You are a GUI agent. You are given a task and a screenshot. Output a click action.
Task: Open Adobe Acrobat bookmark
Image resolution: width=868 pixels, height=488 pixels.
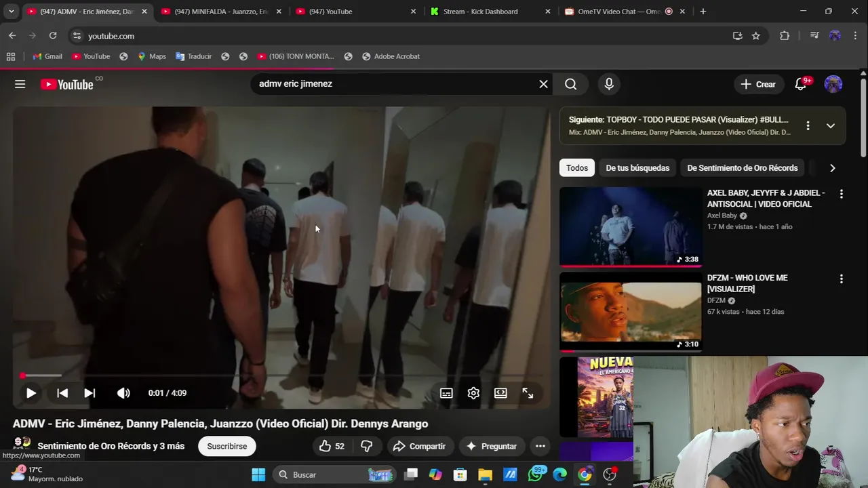click(391, 56)
